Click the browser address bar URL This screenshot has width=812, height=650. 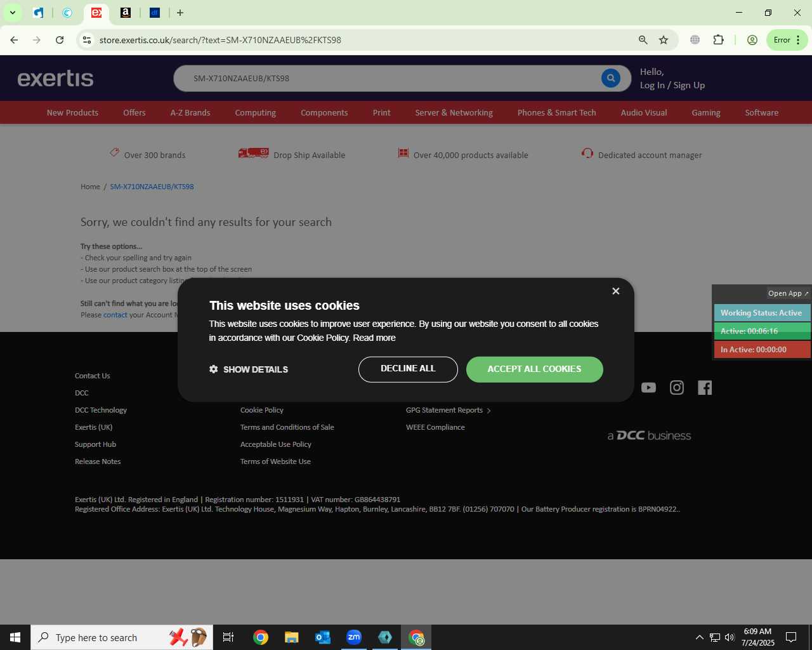[220, 40]
